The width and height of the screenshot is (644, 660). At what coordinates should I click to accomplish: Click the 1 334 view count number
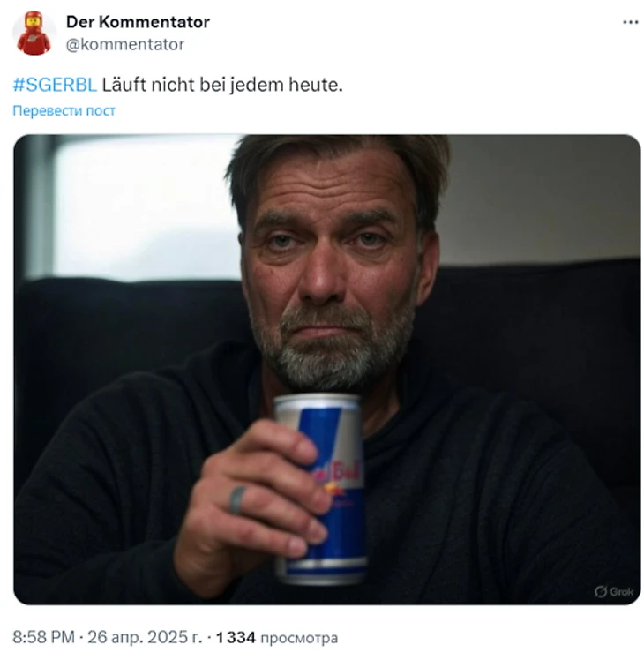[x=235, y=637]
